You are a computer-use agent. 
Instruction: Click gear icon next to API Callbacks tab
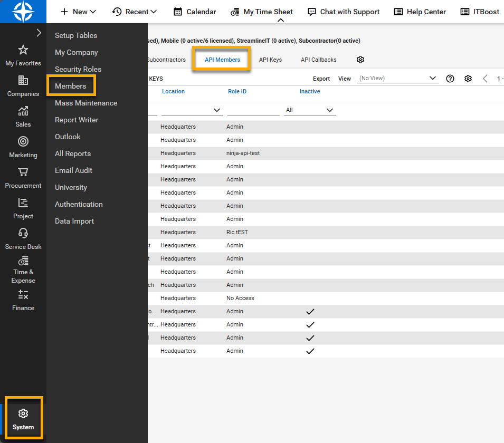coord(360,60)
